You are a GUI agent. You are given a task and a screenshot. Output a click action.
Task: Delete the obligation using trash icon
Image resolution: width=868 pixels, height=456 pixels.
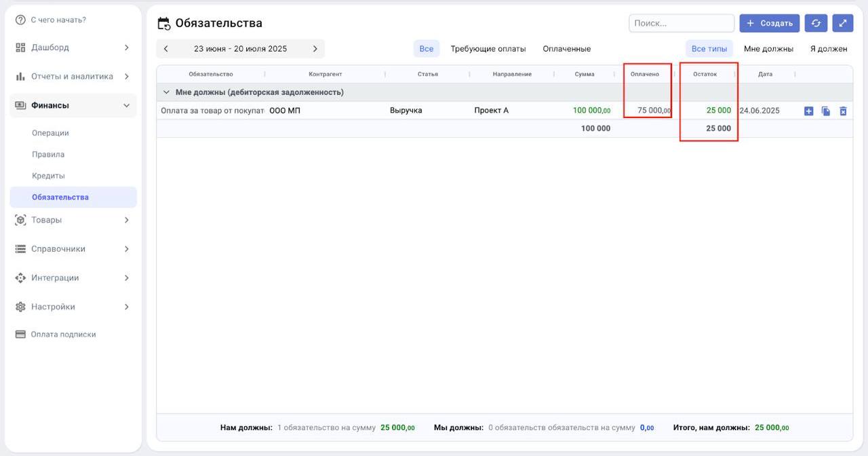pyautogui.click(x=843, y=111)
